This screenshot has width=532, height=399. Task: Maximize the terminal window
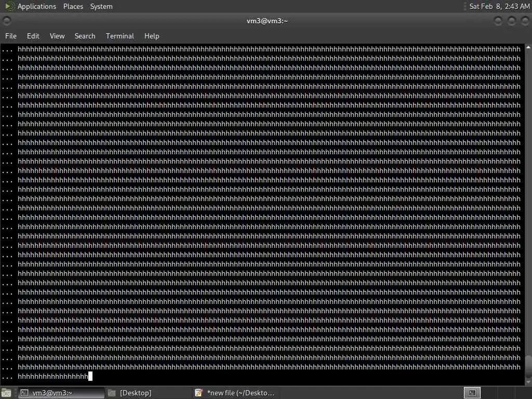pos(512,21)
